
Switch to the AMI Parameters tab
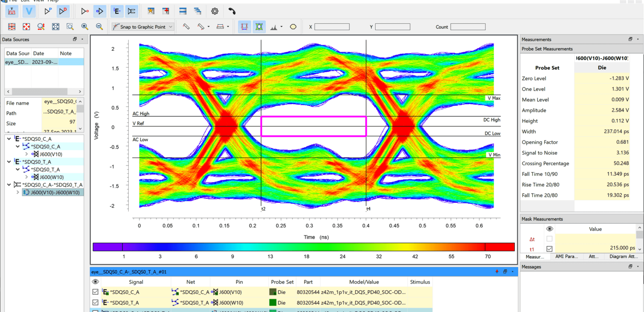point(567,257)
